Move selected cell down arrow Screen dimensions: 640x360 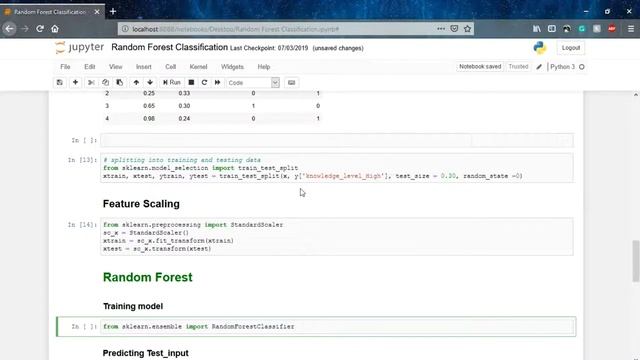pos(150,82)
